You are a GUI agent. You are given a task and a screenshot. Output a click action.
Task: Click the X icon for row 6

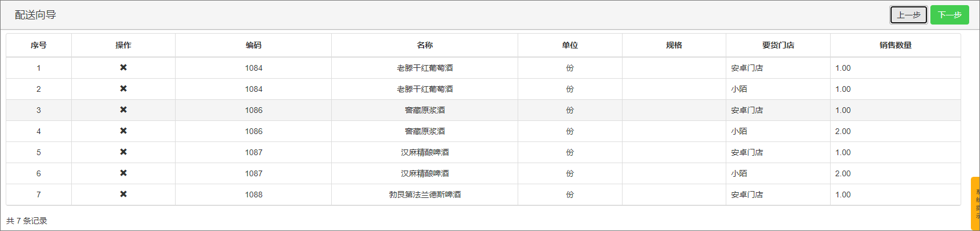[x=123, y=173]
